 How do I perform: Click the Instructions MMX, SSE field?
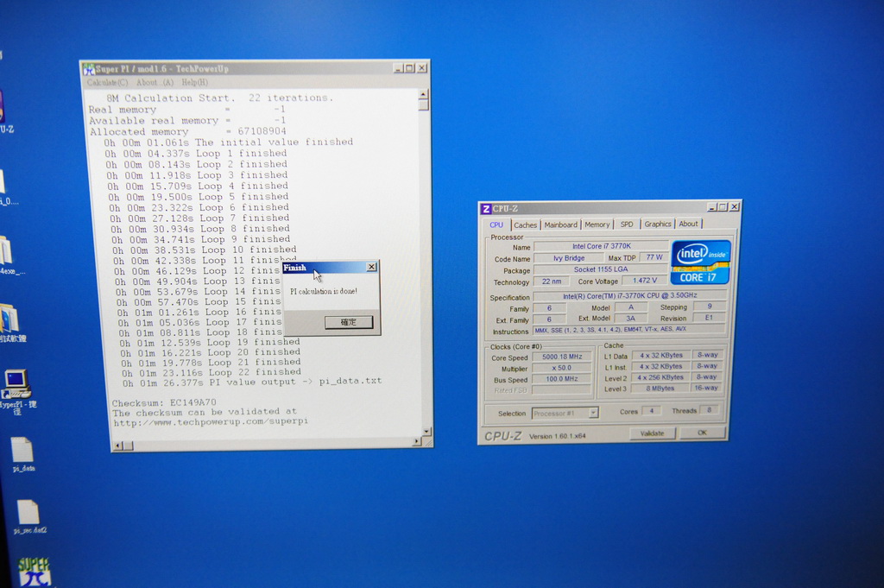coord(629,329)
